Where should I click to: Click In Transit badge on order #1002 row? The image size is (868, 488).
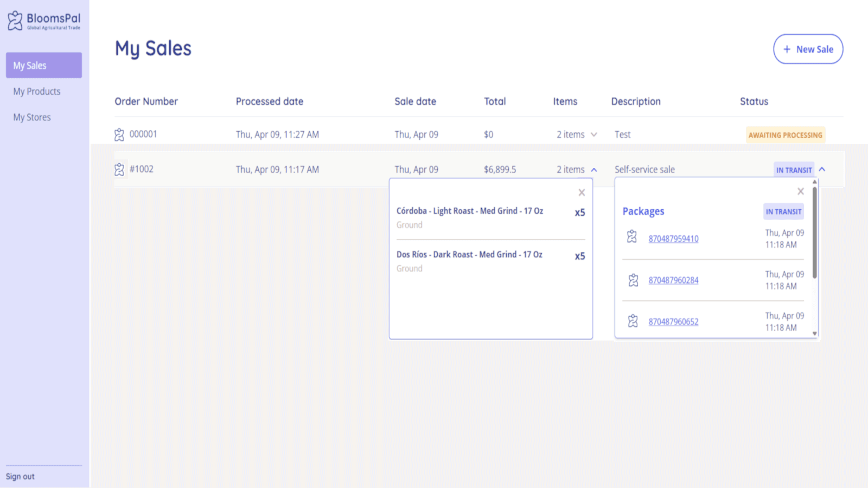794,170
